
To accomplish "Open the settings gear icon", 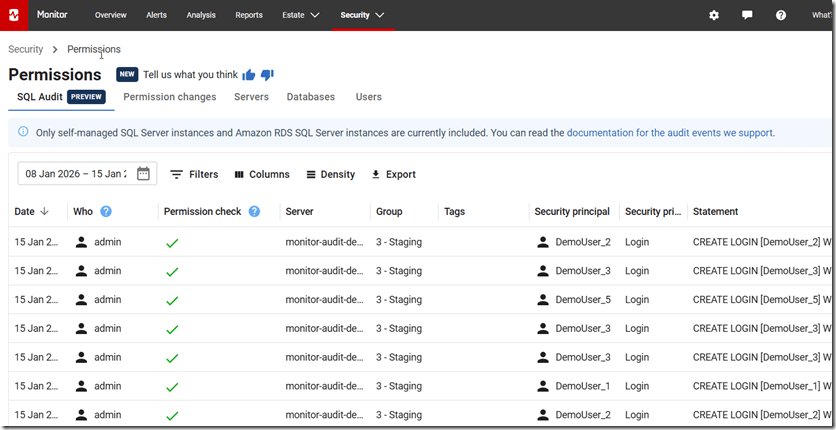I will [714, 15].
